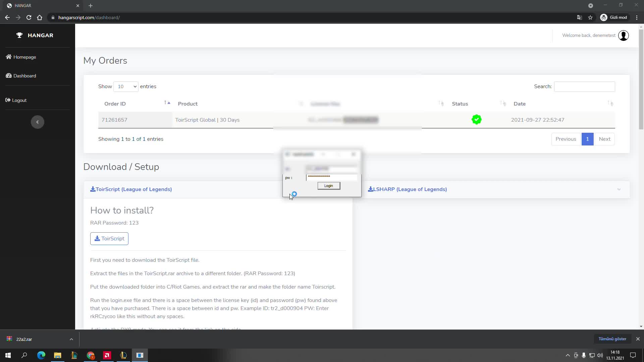
Task: Open the entries count dropdown
Action: (126, 86)
